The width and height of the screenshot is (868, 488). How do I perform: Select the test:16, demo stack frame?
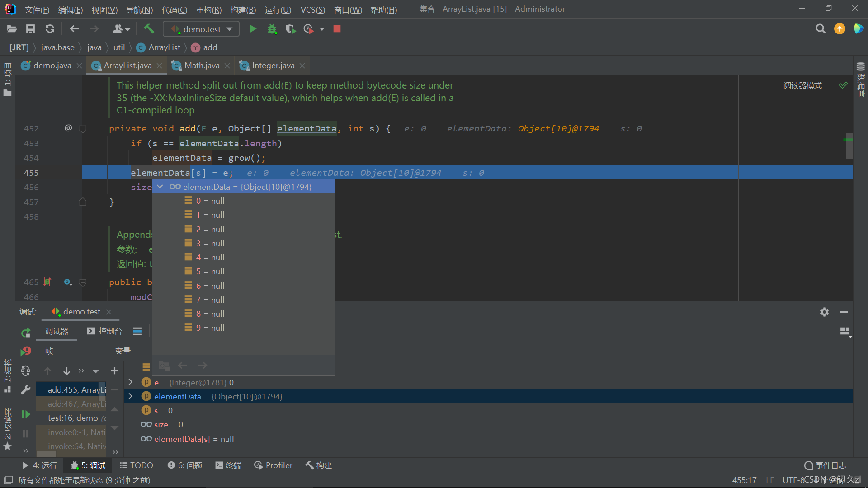coord(71,418)
